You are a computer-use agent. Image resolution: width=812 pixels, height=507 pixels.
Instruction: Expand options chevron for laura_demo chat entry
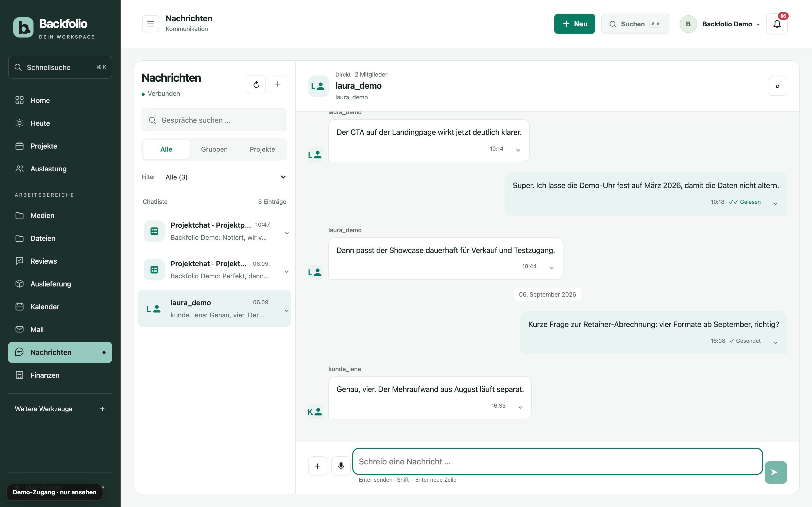tap(286, 311)
